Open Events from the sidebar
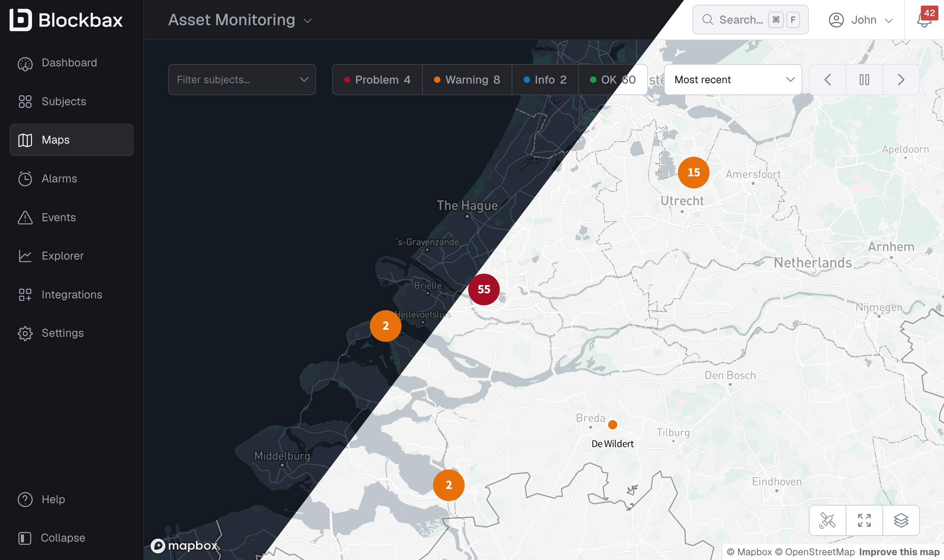The height and width of the screenshot is (560, 944). click(71, 218)
